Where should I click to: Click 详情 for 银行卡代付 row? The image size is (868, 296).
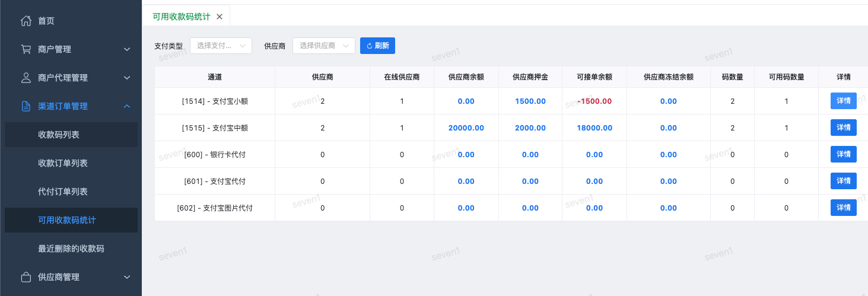point(843,154)
